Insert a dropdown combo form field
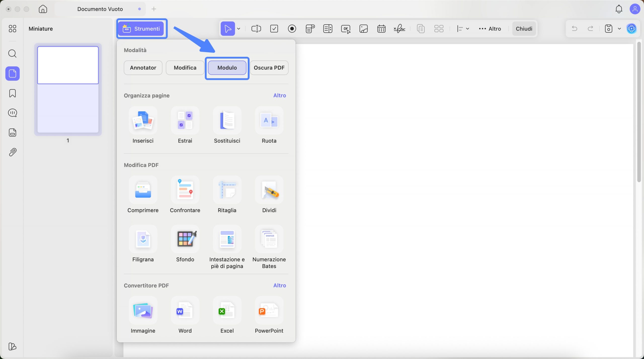 point(310,29)
